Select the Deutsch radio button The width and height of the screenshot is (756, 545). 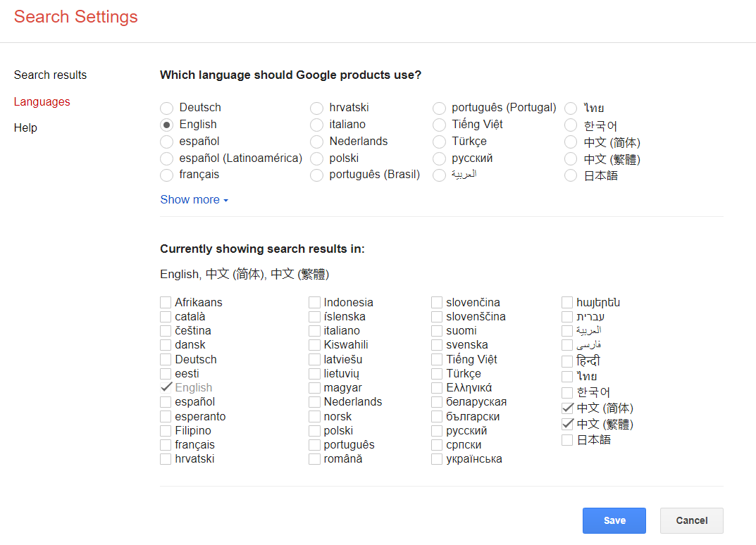tap(166, 108)
